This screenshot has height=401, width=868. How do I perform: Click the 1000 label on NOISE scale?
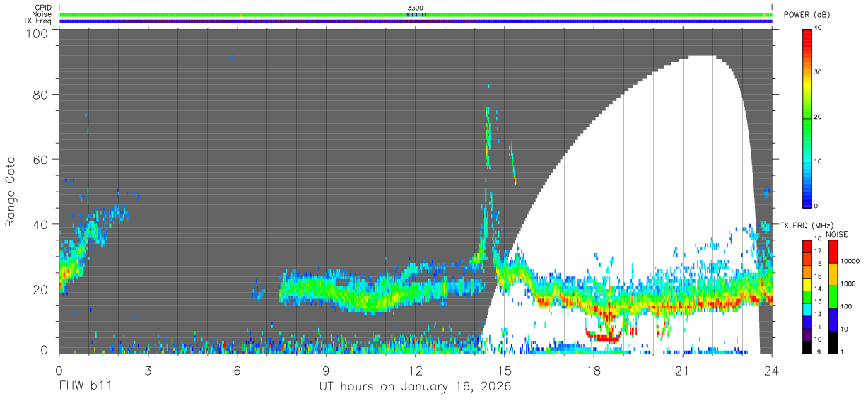click(848, 284)
